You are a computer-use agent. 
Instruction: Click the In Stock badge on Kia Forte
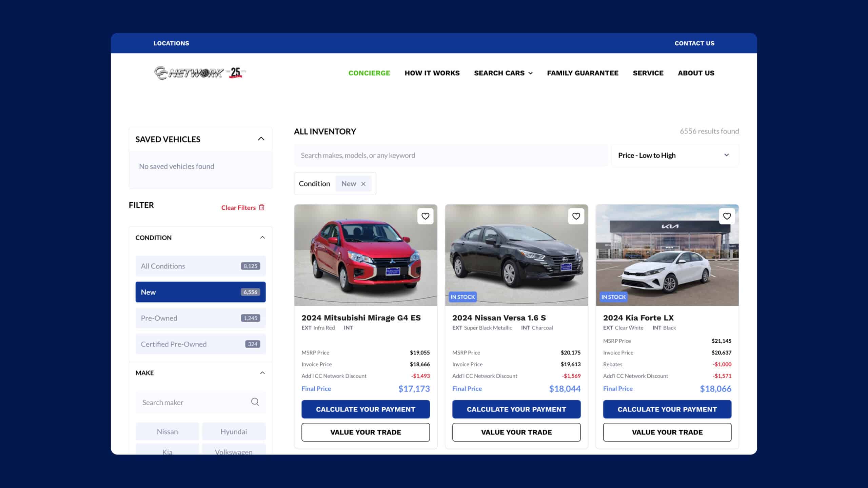pyautogui.click(x=613, y=297)
